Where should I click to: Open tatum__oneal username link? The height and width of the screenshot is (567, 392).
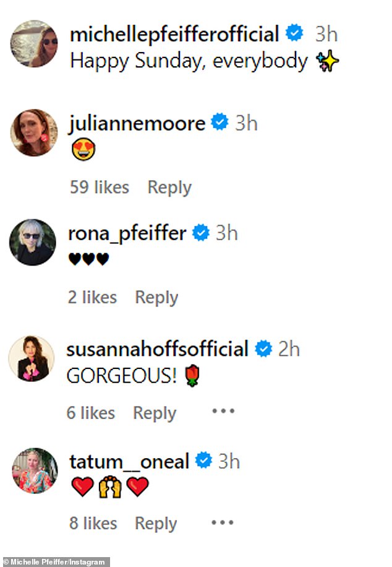point(129,461)
